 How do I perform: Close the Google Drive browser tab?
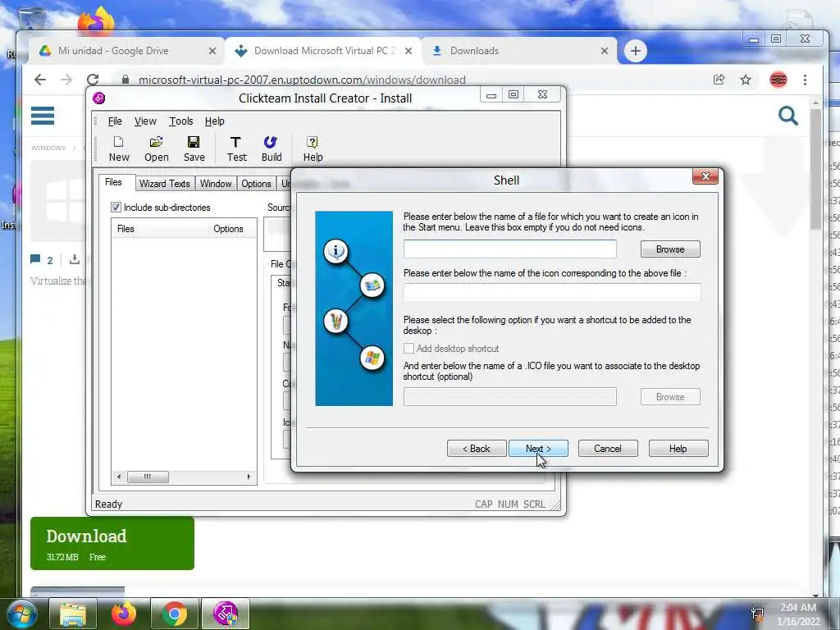(212, 51)
